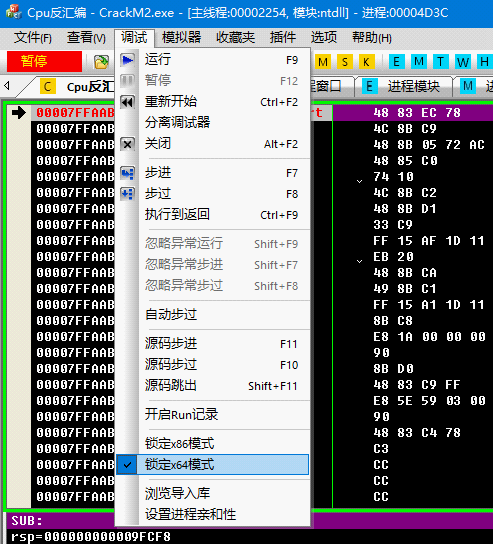Click hex bytes 48 83 EC 78

[417, 113]
